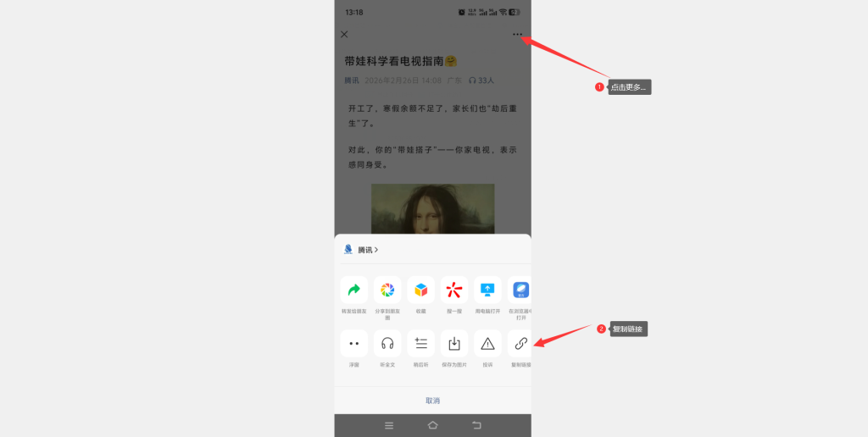Tap the article title 带娃科学看电视指南
Image resolution: width=868 pixels, height=437 pixels.
(x=401, y=61)
